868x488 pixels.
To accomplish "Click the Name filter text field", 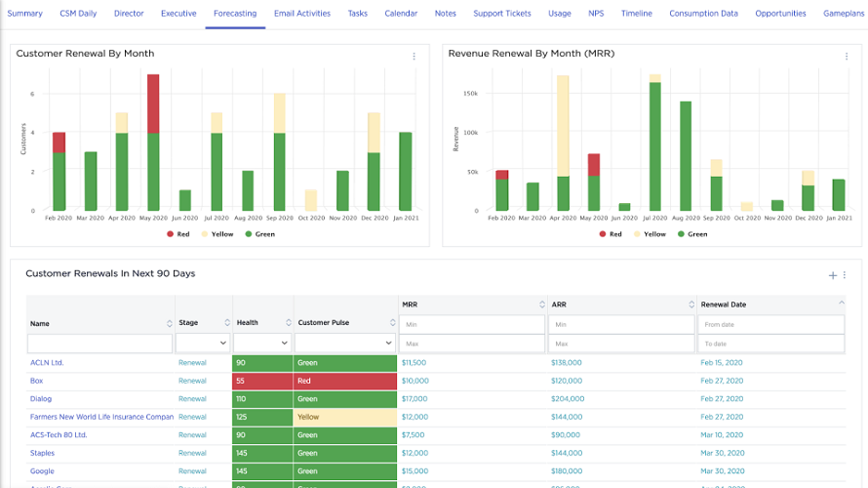I will (x=100, y=344).
